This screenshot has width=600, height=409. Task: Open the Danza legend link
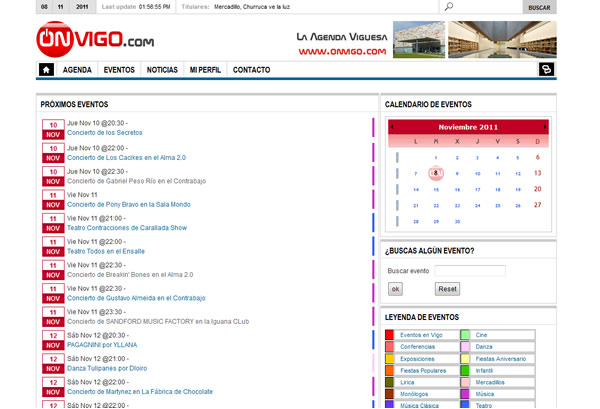(484, 347)
